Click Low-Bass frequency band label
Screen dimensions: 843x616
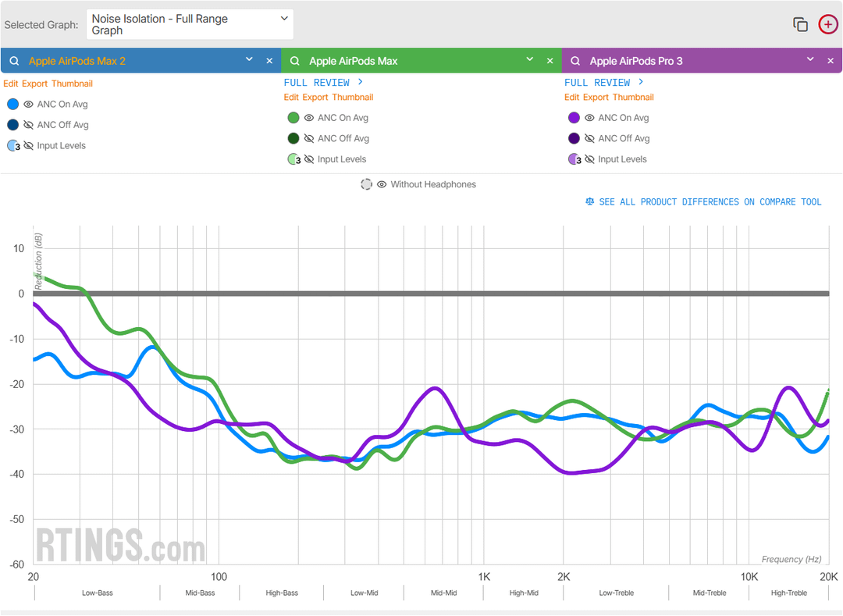pyautogui.click(x=98, y=593)
